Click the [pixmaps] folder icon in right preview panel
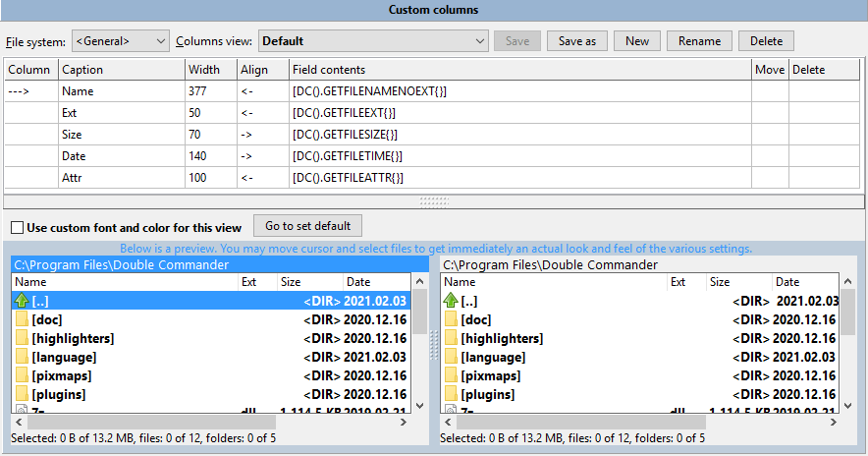 coord(451,375)
